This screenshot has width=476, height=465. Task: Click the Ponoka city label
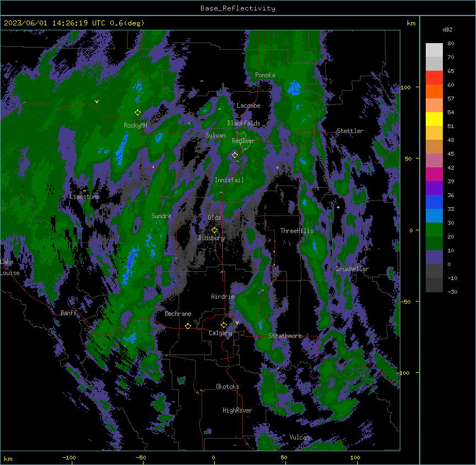(265, 75)
